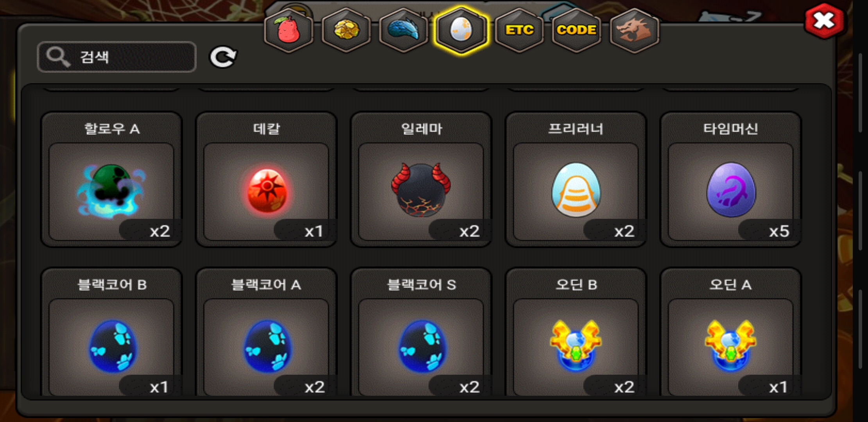Select the 오딘 A egg item

pyautogui.click(x=731, y=332)
